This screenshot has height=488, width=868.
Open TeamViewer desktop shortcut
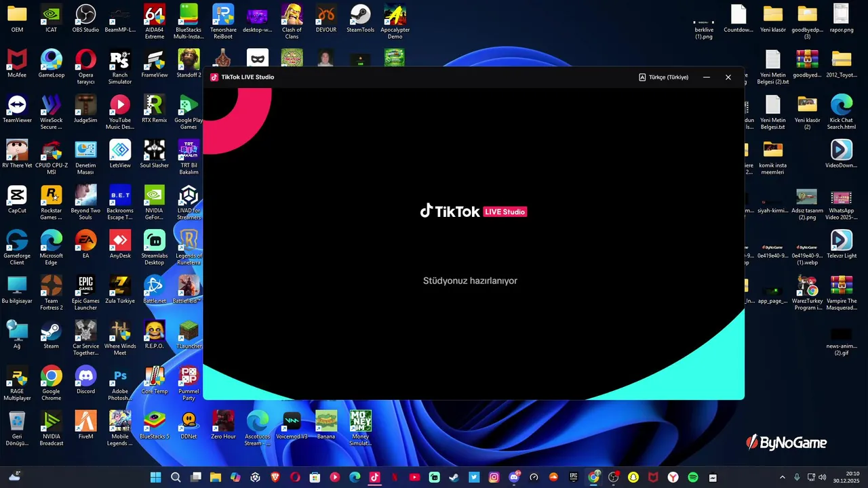[x=17, y=109]
